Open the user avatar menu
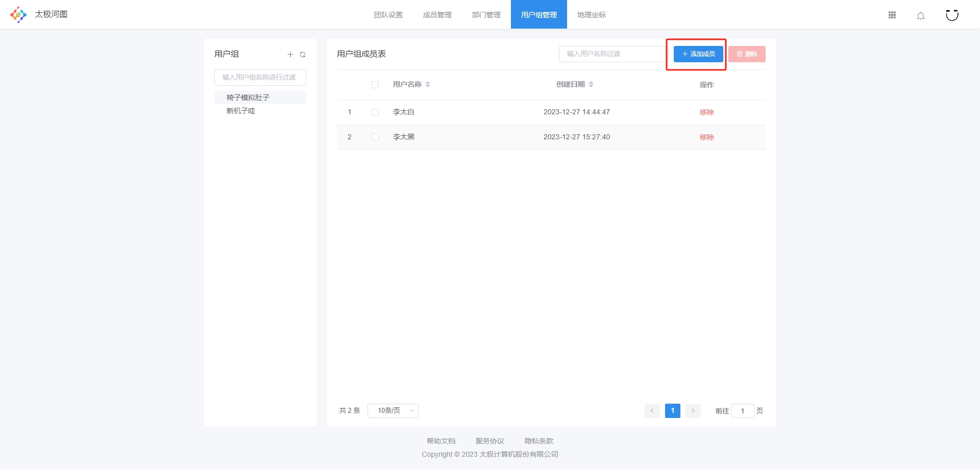This screenshot has width=980, height=469. [952, 15]
